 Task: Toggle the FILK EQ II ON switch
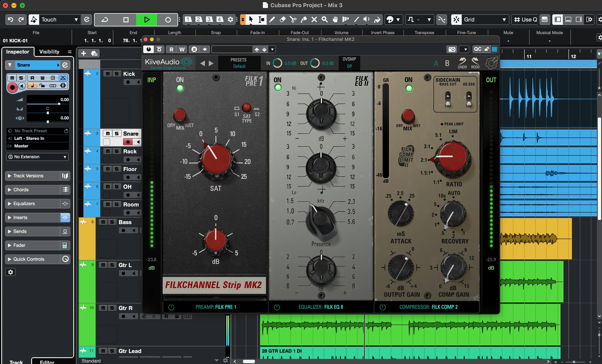click(x=278, y=87)
